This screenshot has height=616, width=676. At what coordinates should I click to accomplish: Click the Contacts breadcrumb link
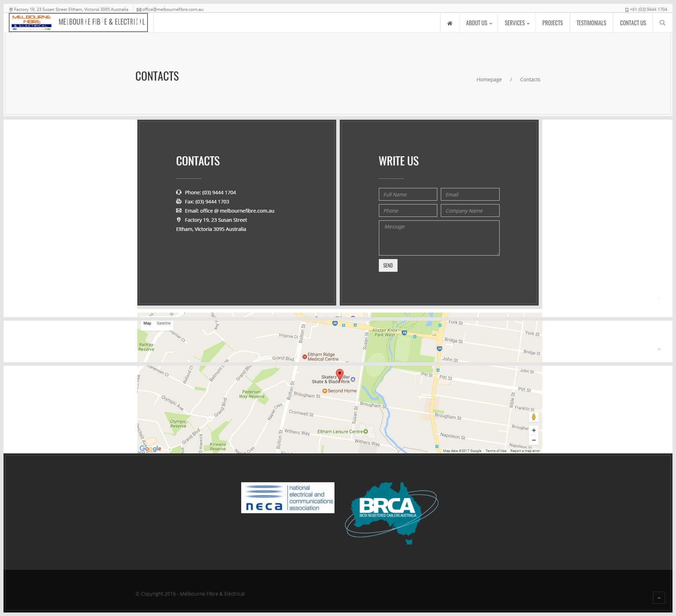click(530, 80)
